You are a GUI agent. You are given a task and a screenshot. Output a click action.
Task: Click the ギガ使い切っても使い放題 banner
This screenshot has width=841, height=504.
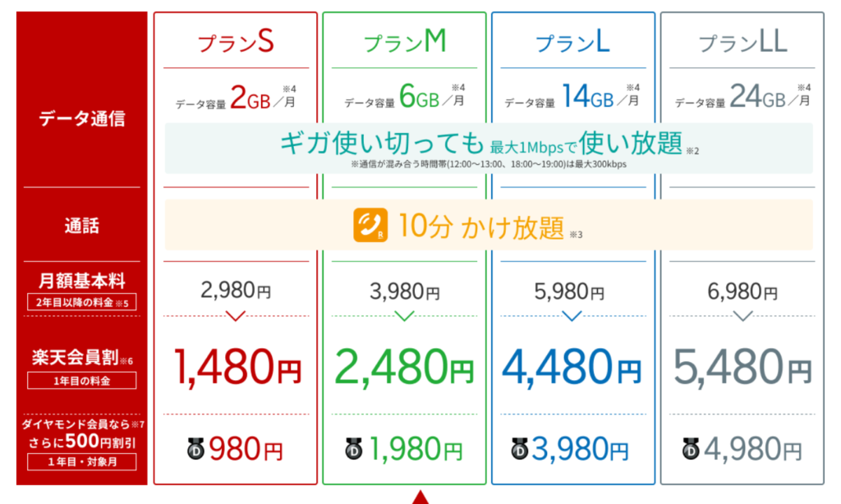coord(489,149)
